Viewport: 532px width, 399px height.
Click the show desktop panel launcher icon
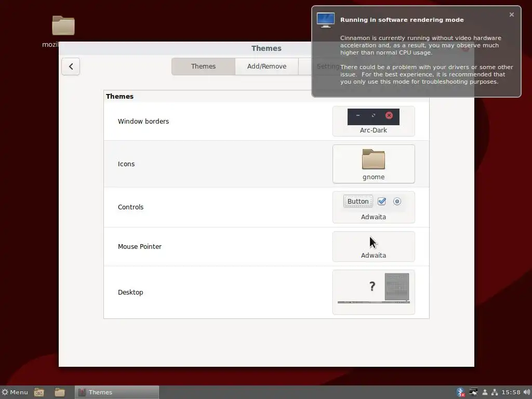tap(39, 392)
